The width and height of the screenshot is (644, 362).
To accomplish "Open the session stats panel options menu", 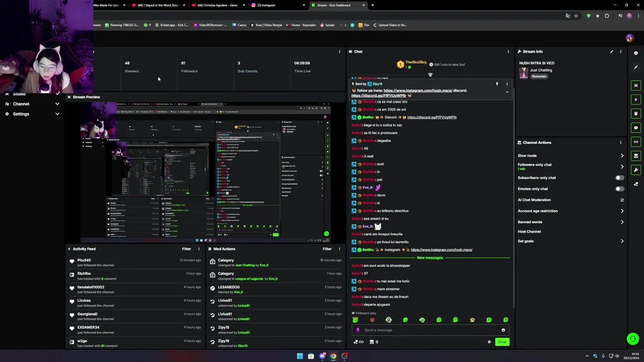I will 340,51.
